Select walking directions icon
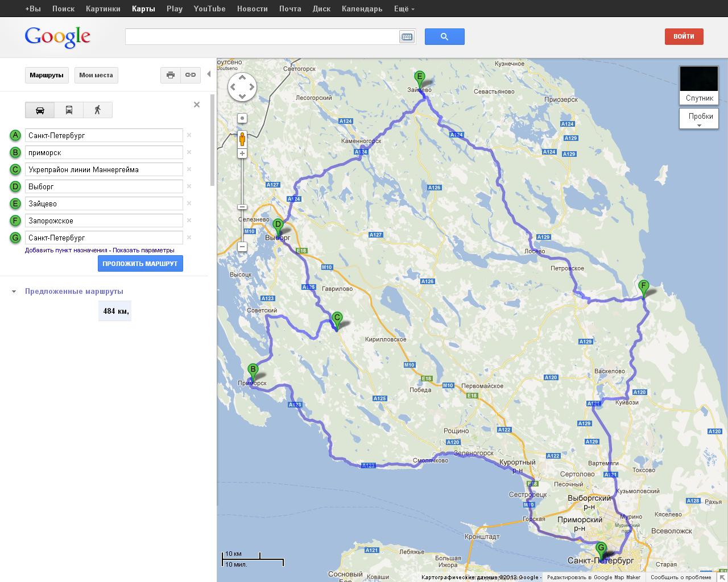Viewport: 728px width, 582px height. pos(98,110)
